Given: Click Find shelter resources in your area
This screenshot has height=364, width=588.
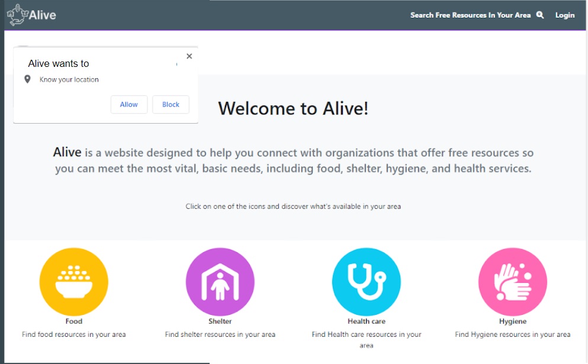Looking at the screenshot, I should point(220,334).
